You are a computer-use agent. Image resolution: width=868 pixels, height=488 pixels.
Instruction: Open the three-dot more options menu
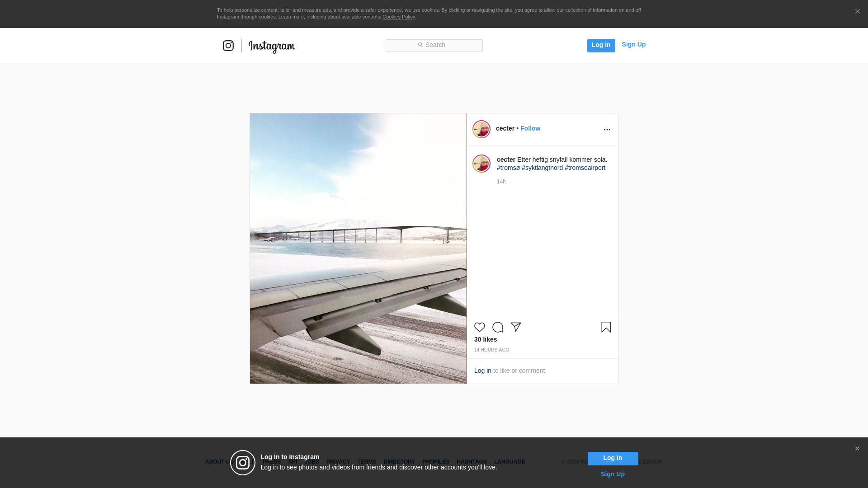pos(607,130)
